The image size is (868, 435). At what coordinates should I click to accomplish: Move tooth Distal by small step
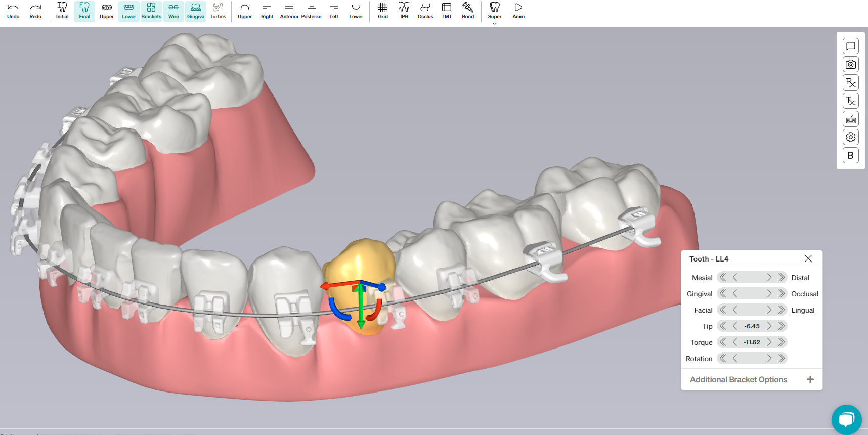[769, 277]
